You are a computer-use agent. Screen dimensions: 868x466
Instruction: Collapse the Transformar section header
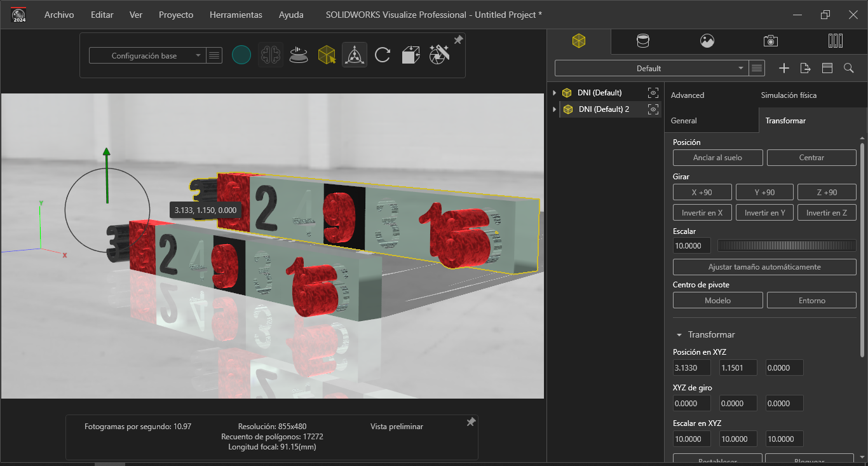[679, 334]
